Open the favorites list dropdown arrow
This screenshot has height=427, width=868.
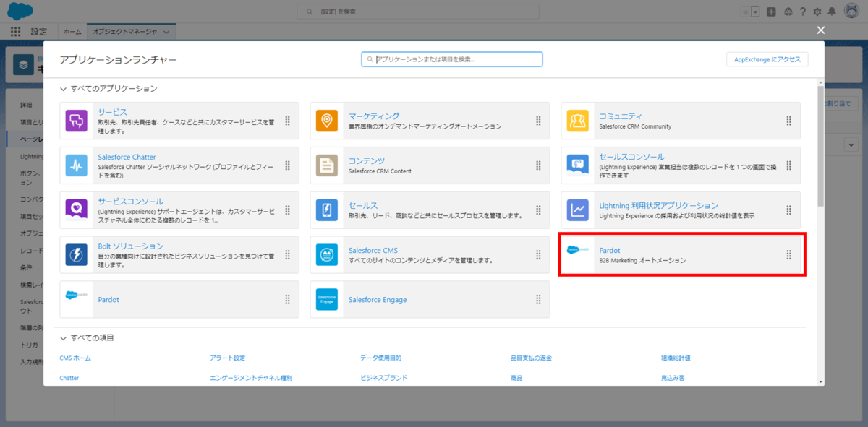(x=756, y=12)
